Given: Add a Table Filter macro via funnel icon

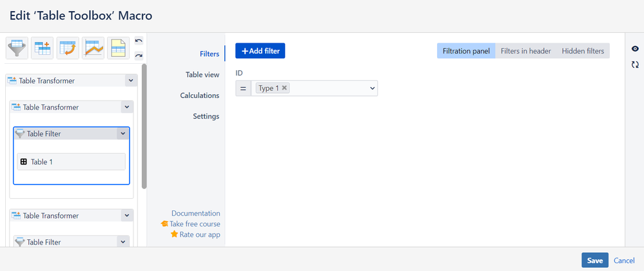Looking at the screenshot, I should click(17, 48).
